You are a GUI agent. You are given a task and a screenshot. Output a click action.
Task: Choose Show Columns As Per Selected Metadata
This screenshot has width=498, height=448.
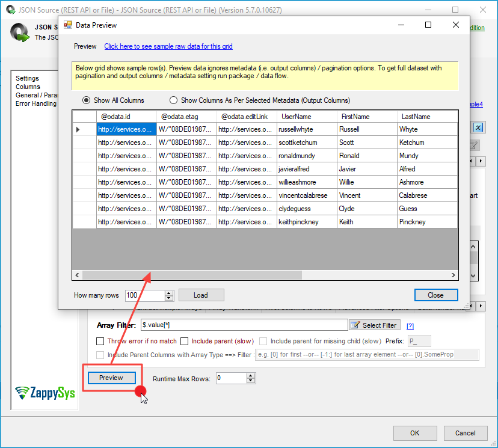click(x=174, y=100)
